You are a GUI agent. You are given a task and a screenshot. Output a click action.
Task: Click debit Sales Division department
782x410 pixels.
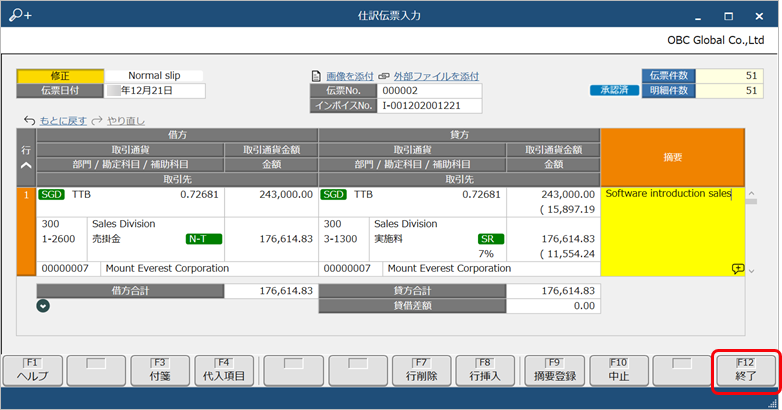pyautogui.click(x=123, y=224)
